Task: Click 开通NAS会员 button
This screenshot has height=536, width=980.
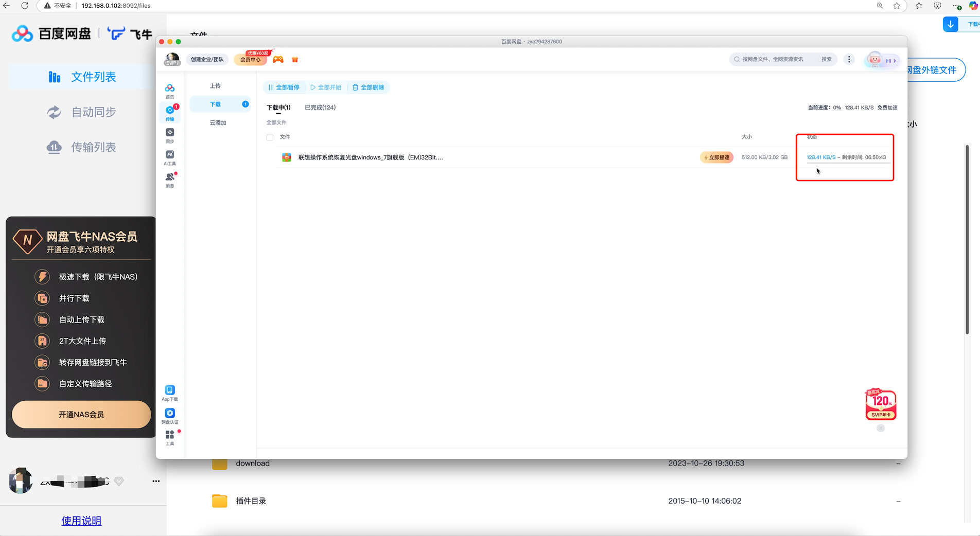Action: [81, 415]
